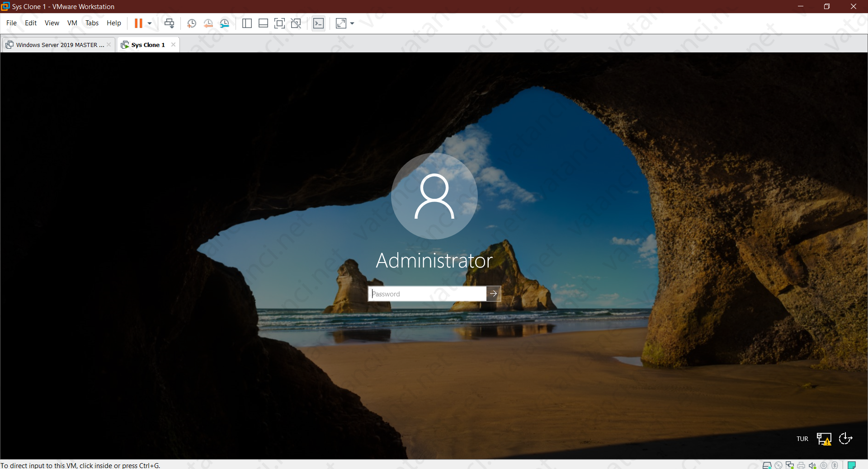Click the sound card status icon
Viewport: 868px width, 469px height.
pyautogui.click(x=812, y=465)
